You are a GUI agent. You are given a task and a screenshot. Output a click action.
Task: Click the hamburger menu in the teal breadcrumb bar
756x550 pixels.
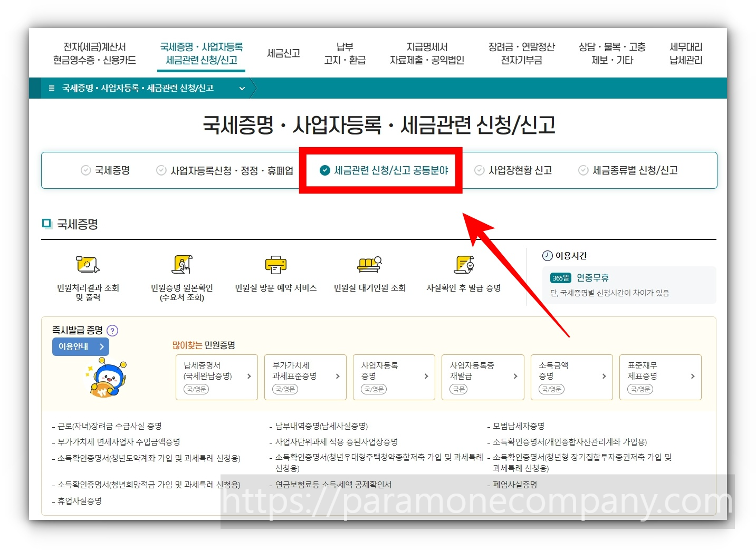pyautogui.click(x=51, y=88)
